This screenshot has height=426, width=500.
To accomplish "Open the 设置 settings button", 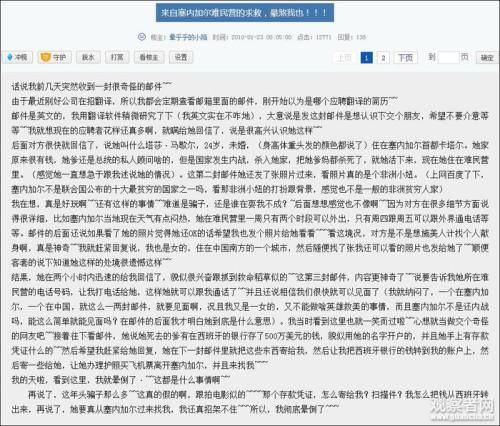I will click(x=181, y=57).
